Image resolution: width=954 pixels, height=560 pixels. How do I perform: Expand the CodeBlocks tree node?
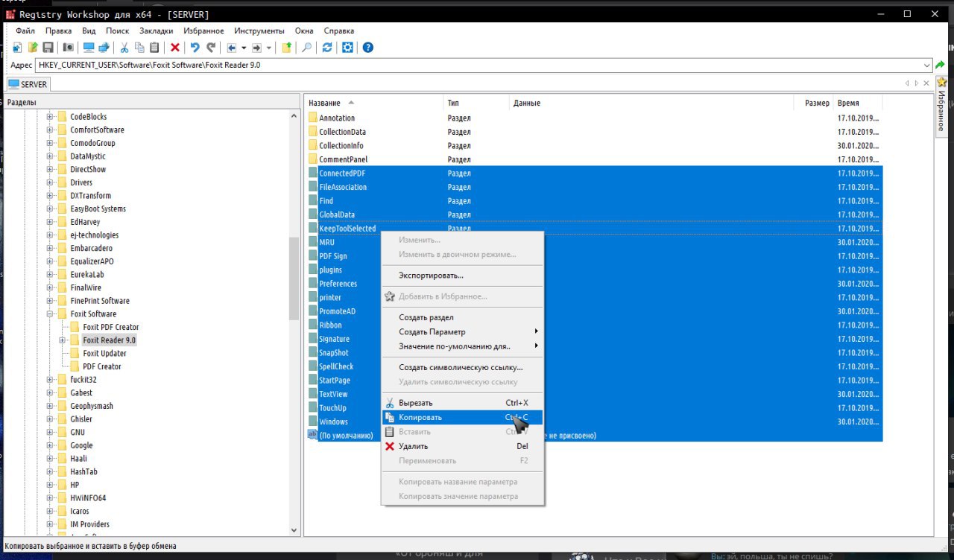50,117
